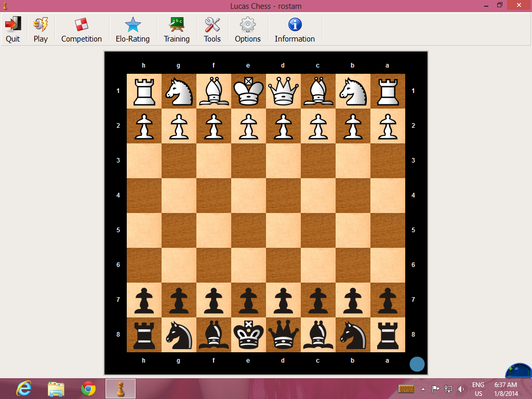Image resolution: width=532 pixels, height=399 pixels.
Task: Launch Google Chrome from the taskbar
Action: 88,389
